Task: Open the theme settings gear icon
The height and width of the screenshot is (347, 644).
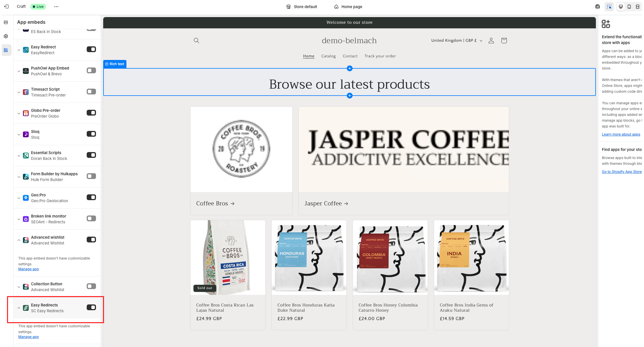Action: [6, 36]
